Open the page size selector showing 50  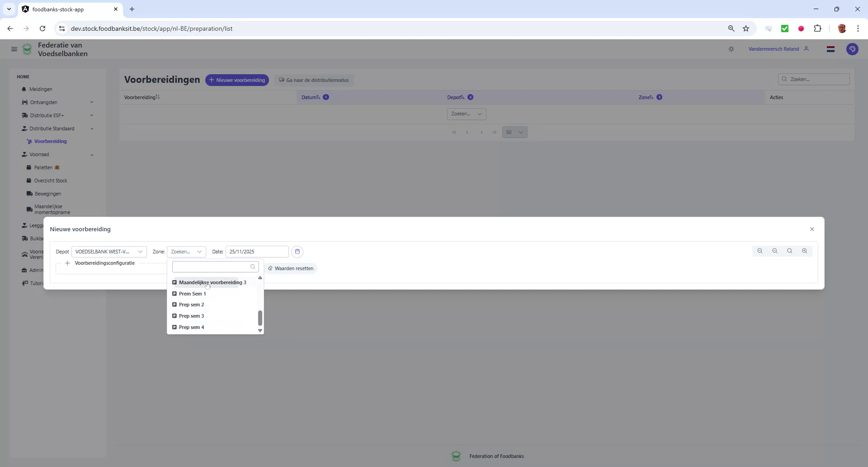514,132
